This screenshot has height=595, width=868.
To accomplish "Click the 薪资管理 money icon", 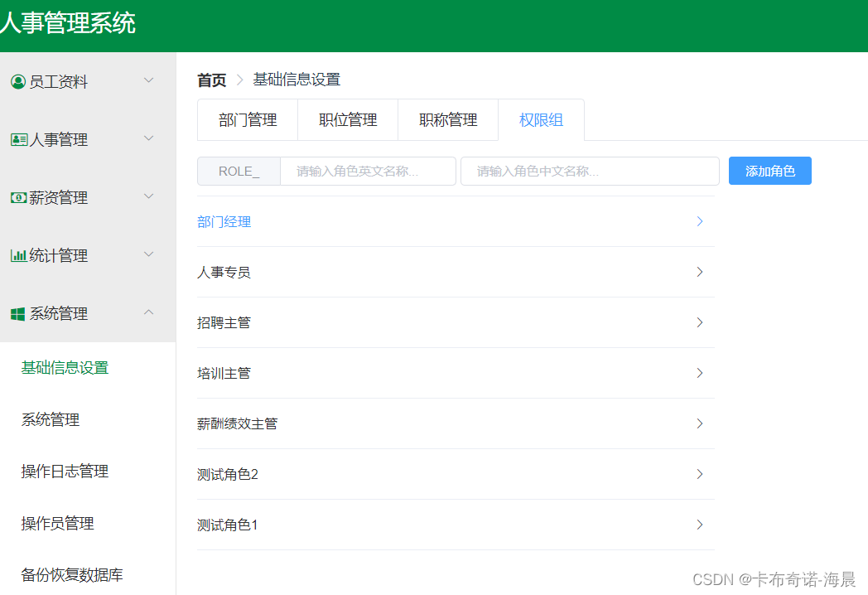I will [17, 197].
